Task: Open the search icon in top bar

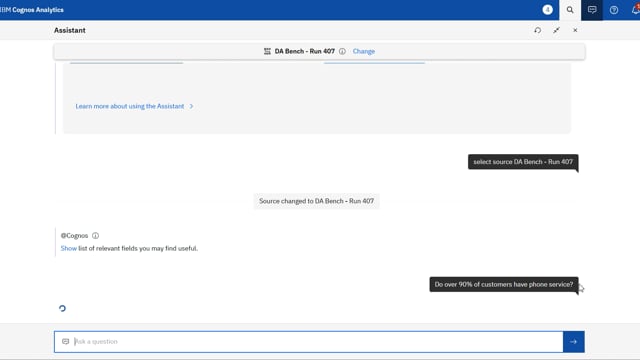Action: (570, 10)
